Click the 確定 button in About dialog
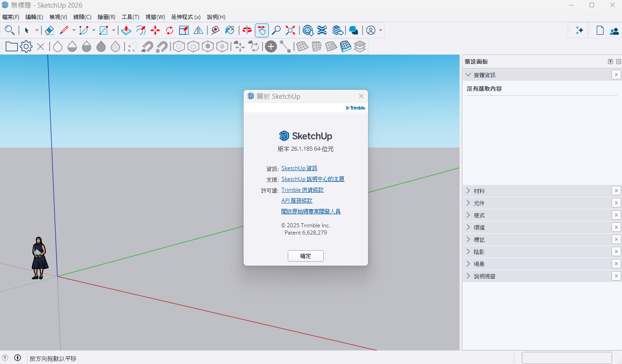 click(x=306, y=256)
